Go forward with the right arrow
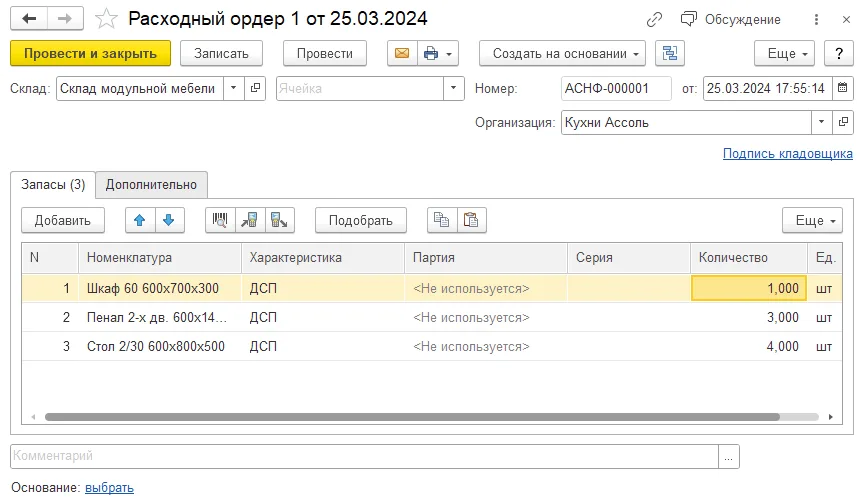This screenshot has height=502, width=867. [x=65, y=19]
